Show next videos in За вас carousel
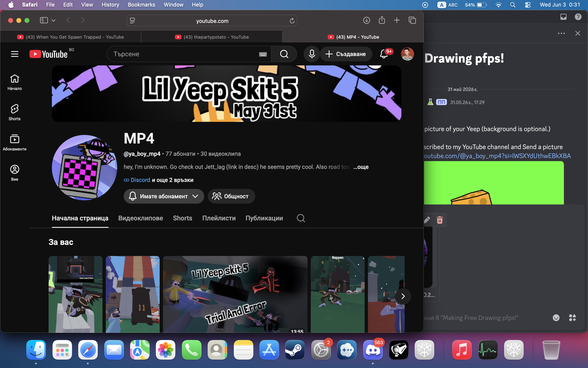Image resolution: width=588 pixels, height=368 pixels. coord(403,296)
